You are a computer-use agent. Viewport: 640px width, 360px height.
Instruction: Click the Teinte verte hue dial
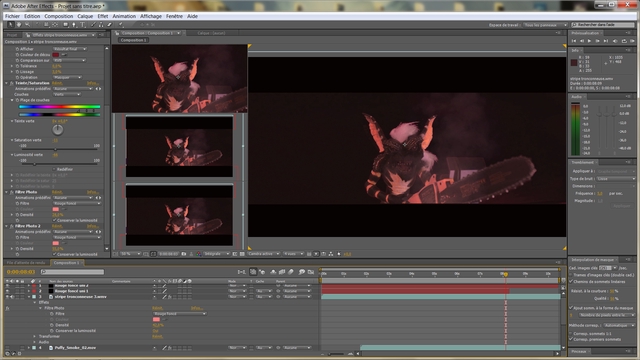(x=58, y=130)
